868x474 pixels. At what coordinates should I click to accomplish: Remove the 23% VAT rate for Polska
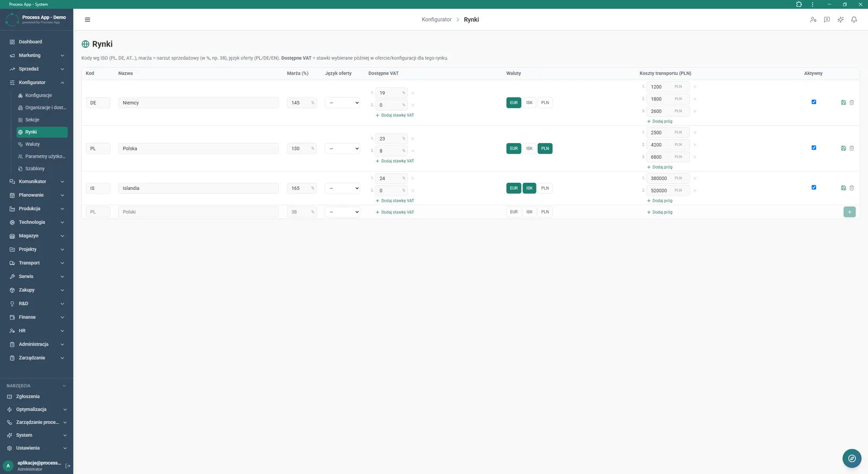[x=413, y=139]
